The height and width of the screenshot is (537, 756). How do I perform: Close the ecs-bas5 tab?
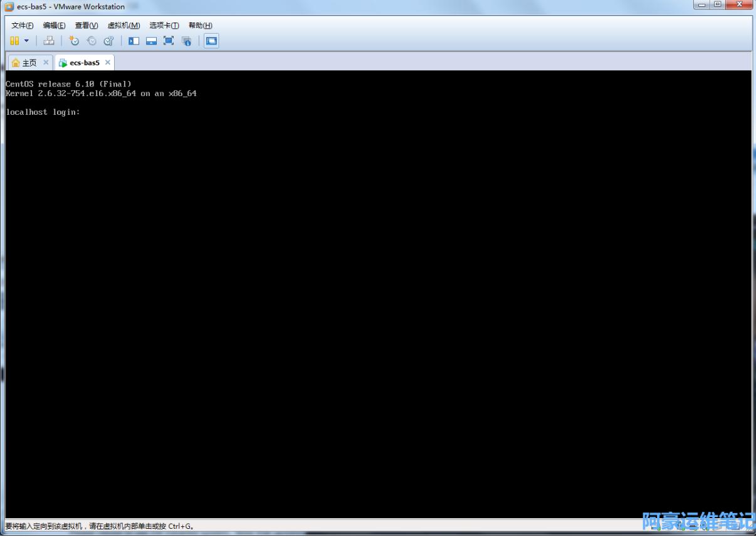108,63
